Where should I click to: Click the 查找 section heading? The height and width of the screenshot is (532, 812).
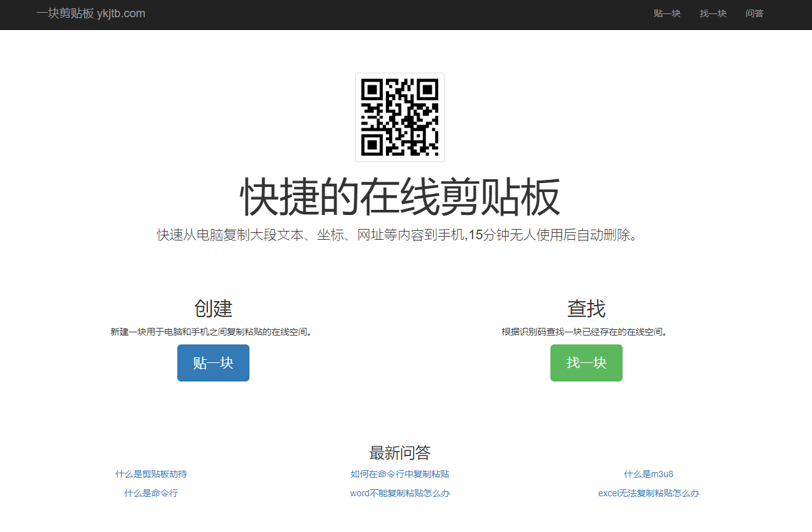(586, 309)
